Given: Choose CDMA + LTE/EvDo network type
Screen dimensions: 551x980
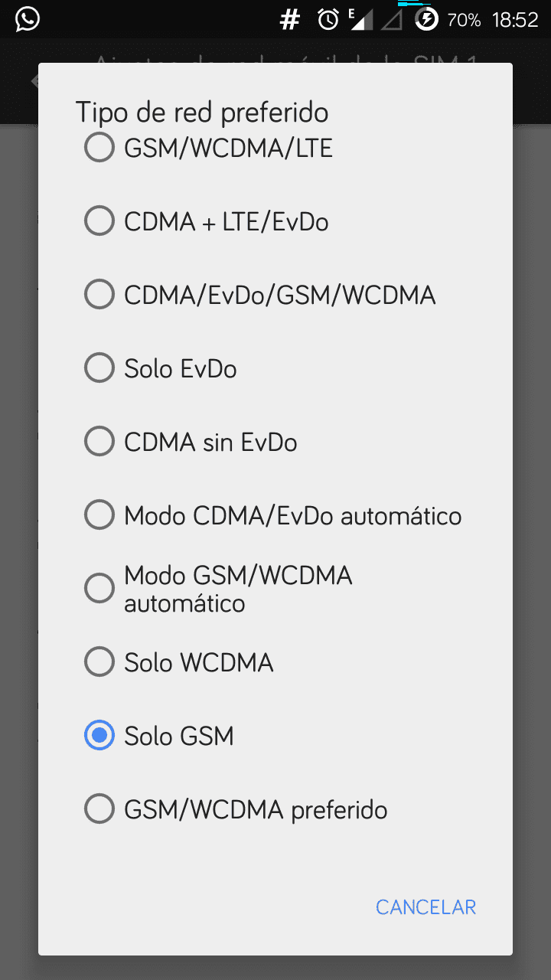Looking at the screenshot, I should click(x=275, y=222).
